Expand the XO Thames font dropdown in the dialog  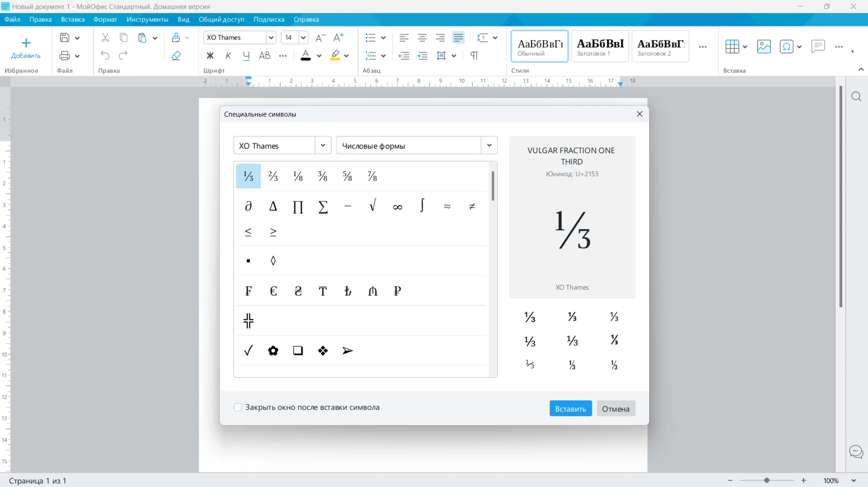pos(323,145)
